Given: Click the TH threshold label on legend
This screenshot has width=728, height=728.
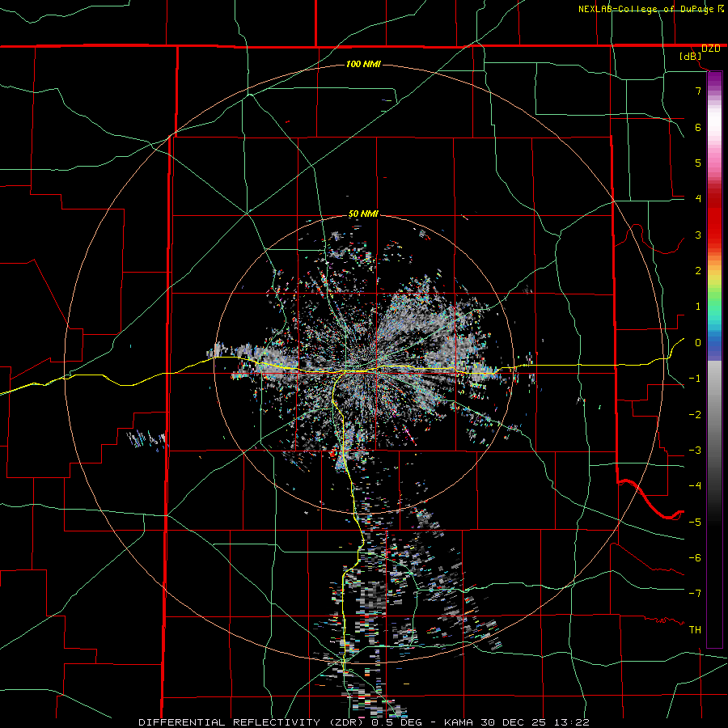Looking at the screenshot, I should point(695,630).
